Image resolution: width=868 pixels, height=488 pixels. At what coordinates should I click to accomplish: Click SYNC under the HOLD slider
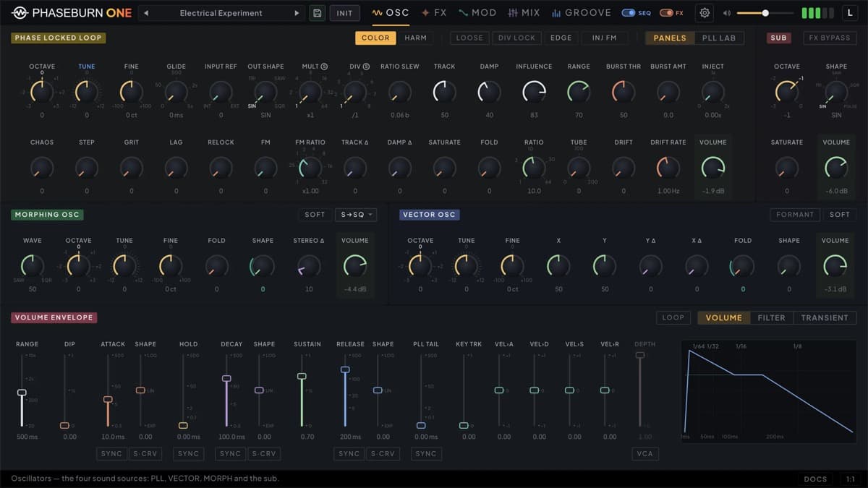188,454
